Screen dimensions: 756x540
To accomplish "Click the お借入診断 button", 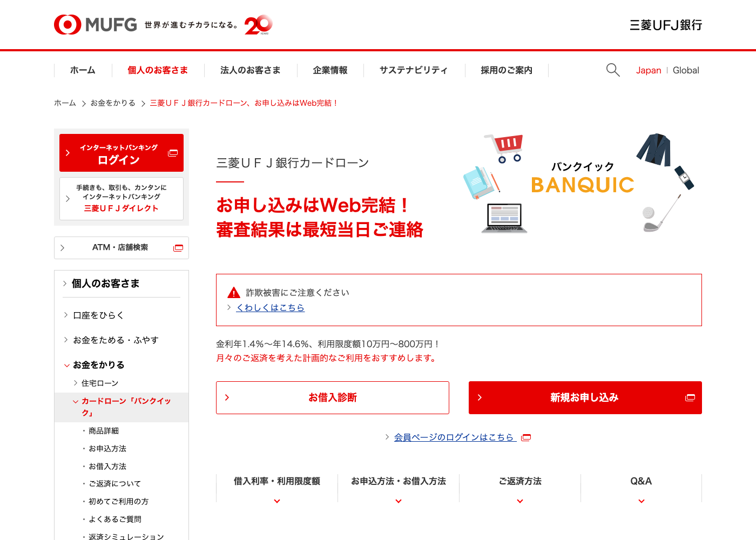I will click(333, 398).
